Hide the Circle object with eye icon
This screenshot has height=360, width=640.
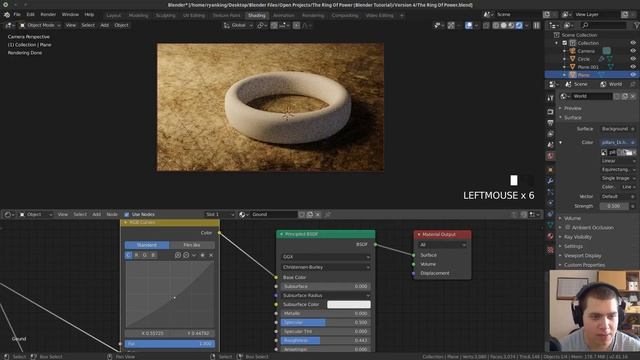click(633, 59)
